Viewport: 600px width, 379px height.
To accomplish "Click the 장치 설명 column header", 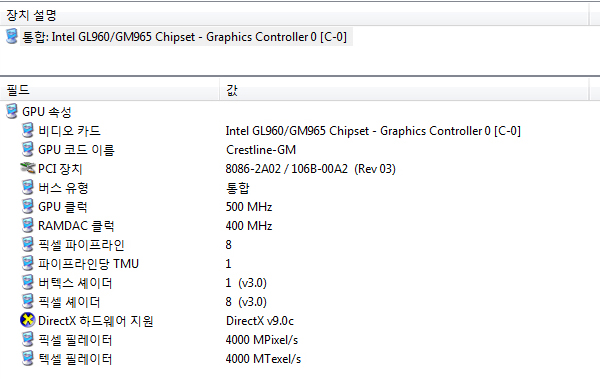I will 294,15.
